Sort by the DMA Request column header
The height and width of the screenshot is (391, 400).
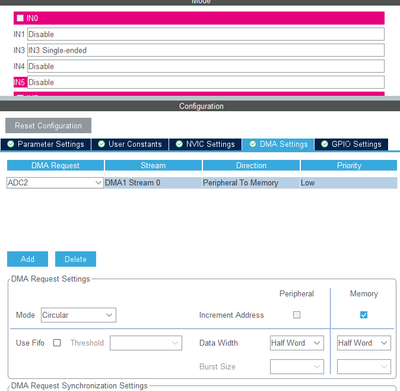[55, 165]
